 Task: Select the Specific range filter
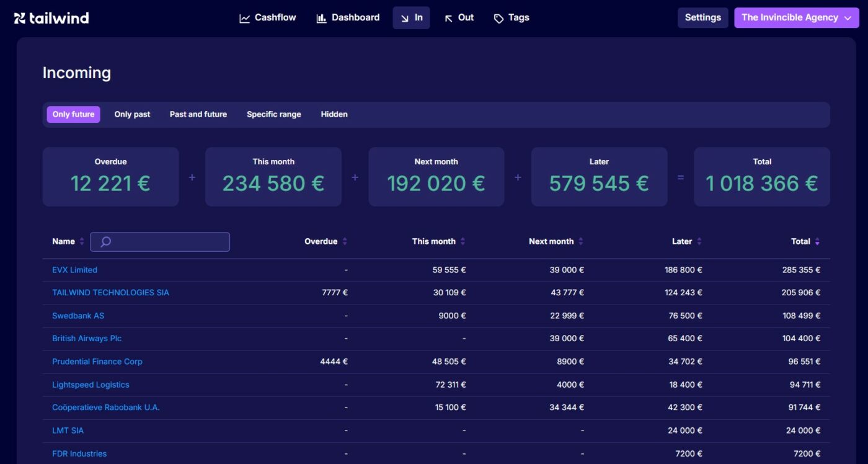[274, 114]
